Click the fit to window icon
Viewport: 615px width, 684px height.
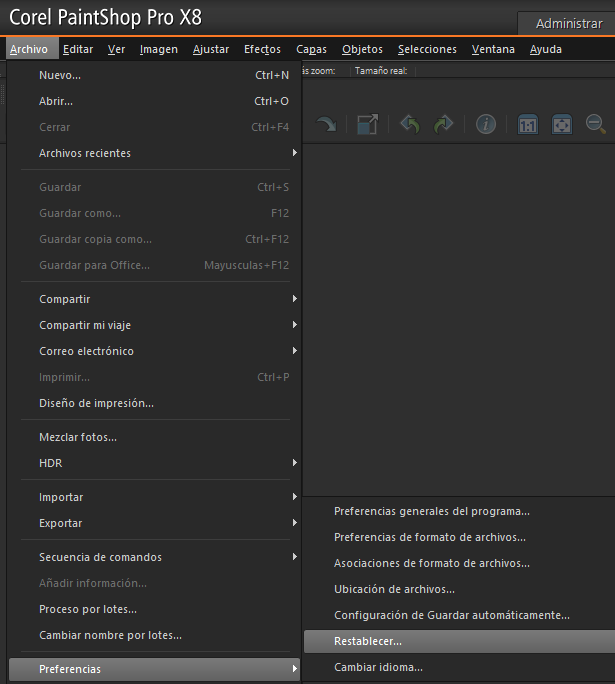562,125
